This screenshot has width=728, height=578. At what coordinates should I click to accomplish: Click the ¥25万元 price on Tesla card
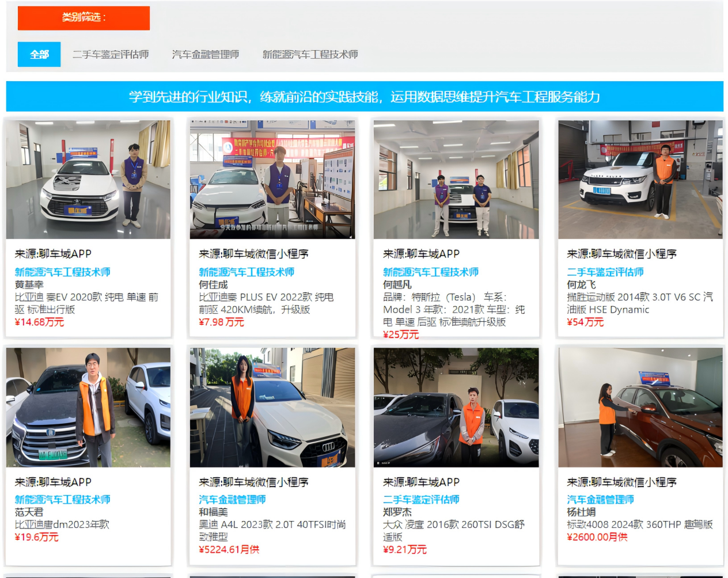pos(401,334)
